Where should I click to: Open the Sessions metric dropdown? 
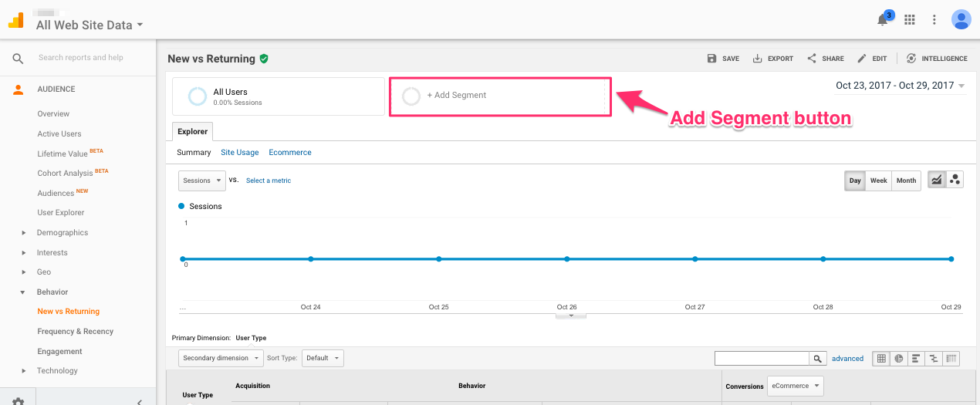click(201, 181)
